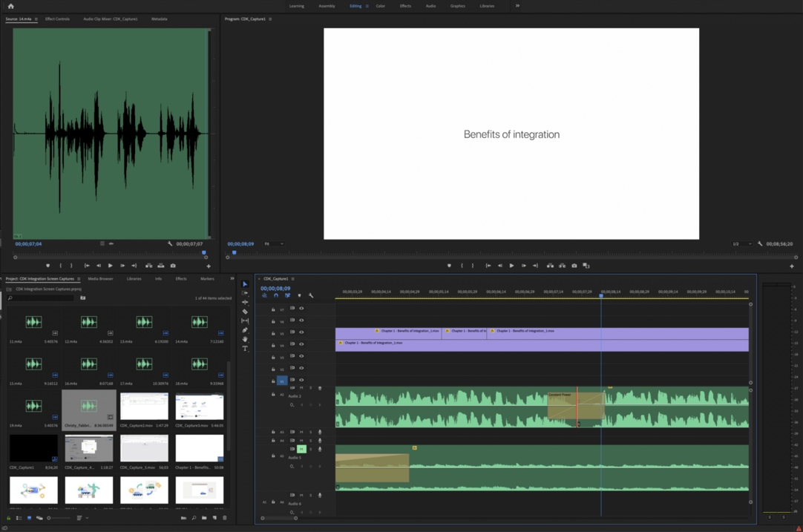Show more workspaces double chevron
This screenshot has height=532, width=803.
pos(517,6)
